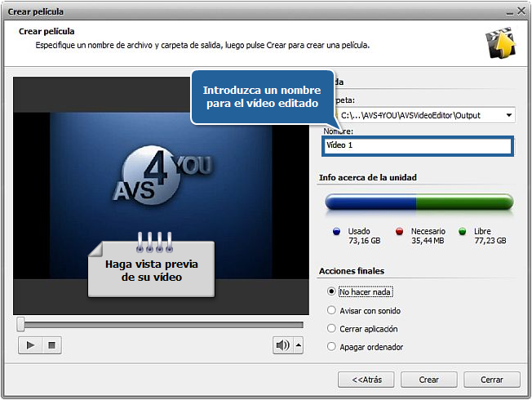Stop the video preview playback
Viewport: 532px width, 400px height.
(51, 345)
